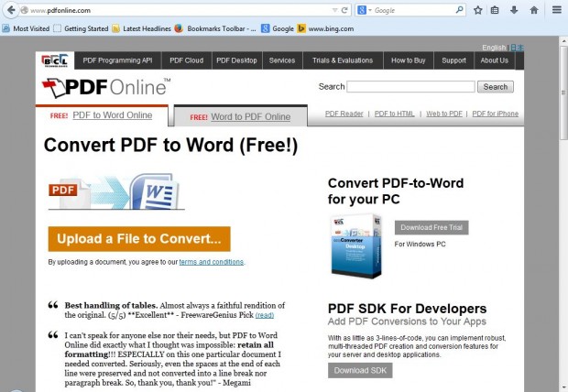The image size is (568, 392).
Task: Click the BCL Technologies logo
Action: pos(55,60)
